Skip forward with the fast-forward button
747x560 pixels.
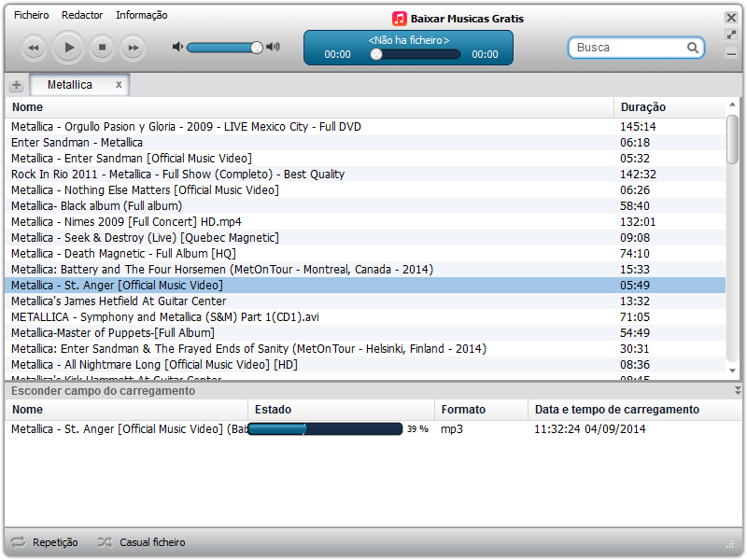pos(133,48)
